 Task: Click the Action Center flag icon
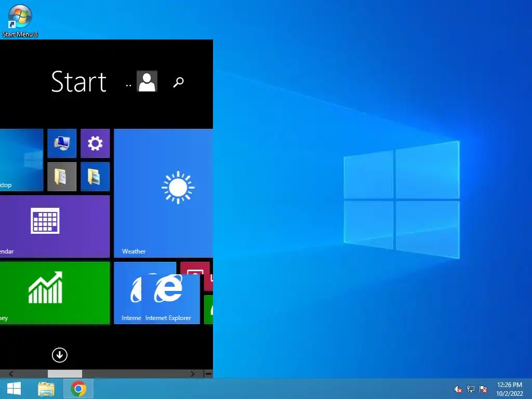(x=483, y=389)
